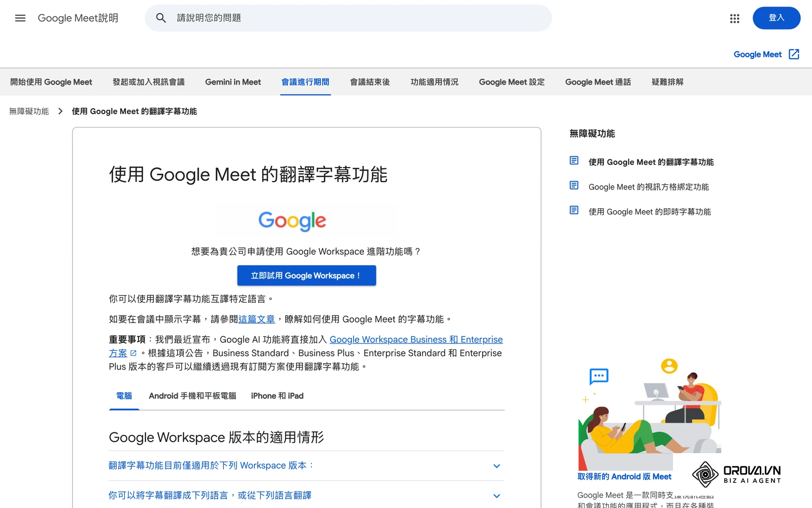
Task: Select the 功能適用情況 nav tab
Action: coord(434,82)
